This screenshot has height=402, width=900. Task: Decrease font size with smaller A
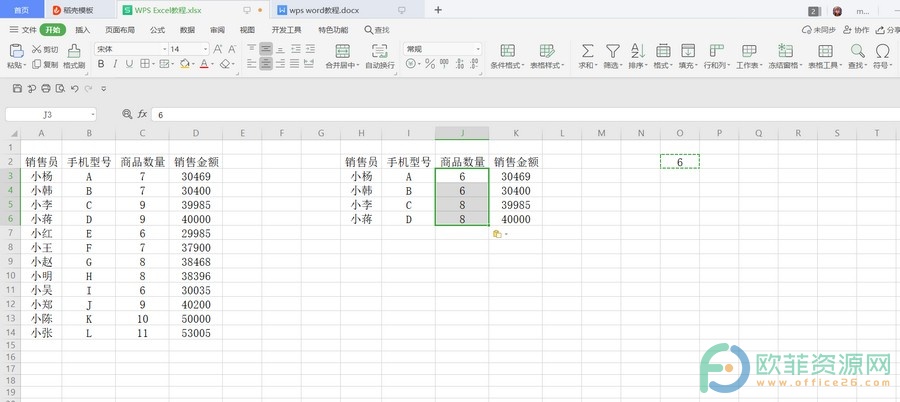(232, 49)
